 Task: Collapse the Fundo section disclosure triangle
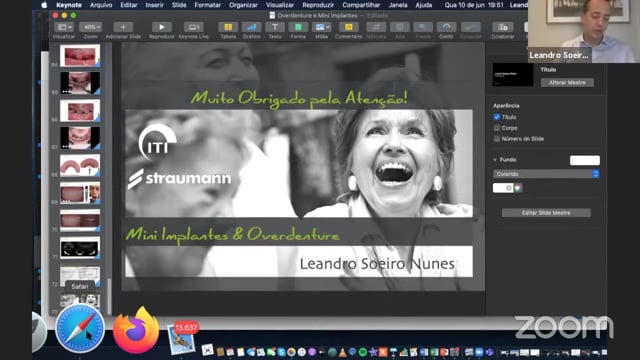(x=495, y=160)
